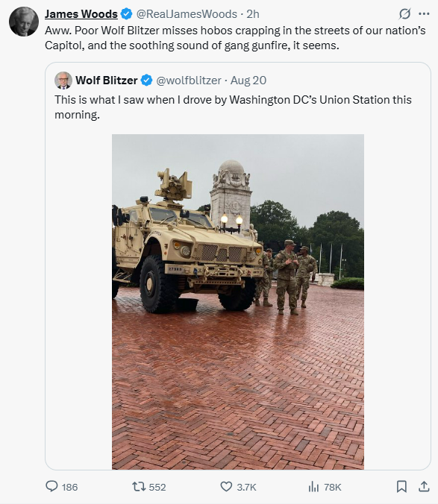Click James Woods verified badge
Viewport: 438px width, 504px height.
(127, 14)
